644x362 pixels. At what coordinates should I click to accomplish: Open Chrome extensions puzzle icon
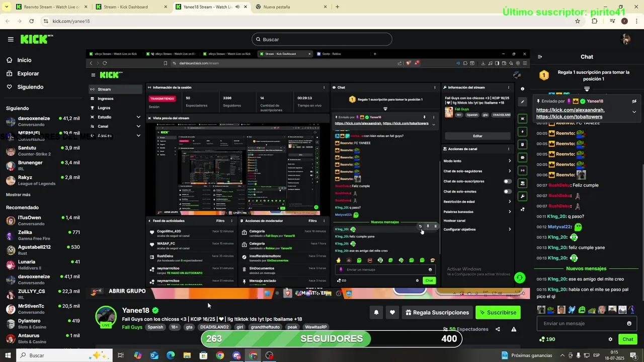pos(595,21)
